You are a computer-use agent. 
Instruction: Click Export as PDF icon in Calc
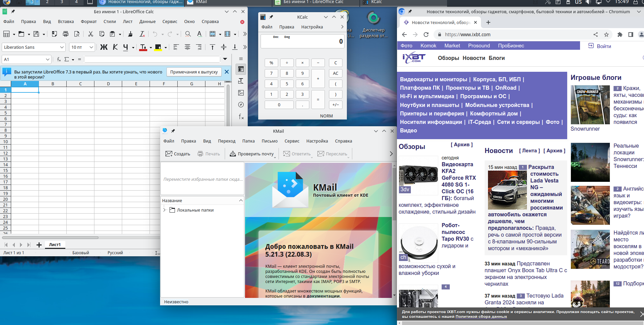click(x=54, y=34)
